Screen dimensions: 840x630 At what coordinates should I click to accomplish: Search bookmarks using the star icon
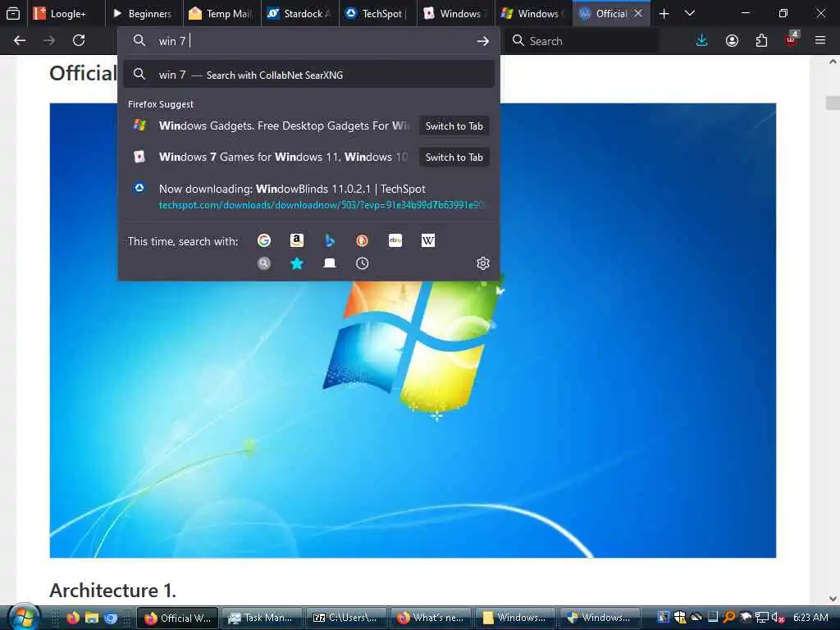[297, 263]
